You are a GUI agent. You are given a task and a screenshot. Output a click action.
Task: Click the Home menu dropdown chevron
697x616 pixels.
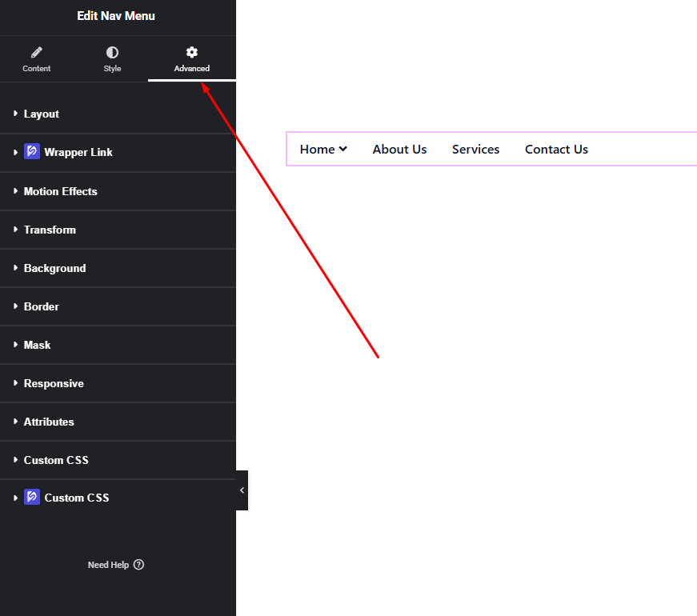343,149
